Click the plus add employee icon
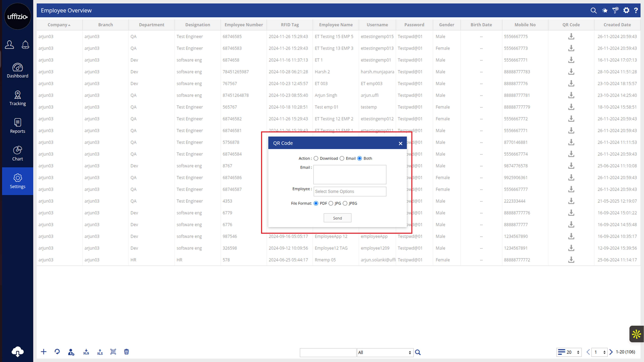This screenshot has height=362, width=644. tap(43, 352)
